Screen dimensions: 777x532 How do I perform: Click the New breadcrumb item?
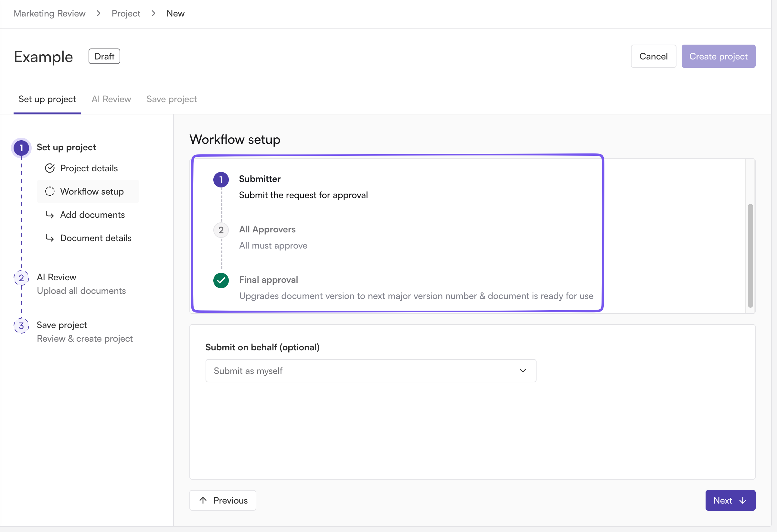[176, 13]
